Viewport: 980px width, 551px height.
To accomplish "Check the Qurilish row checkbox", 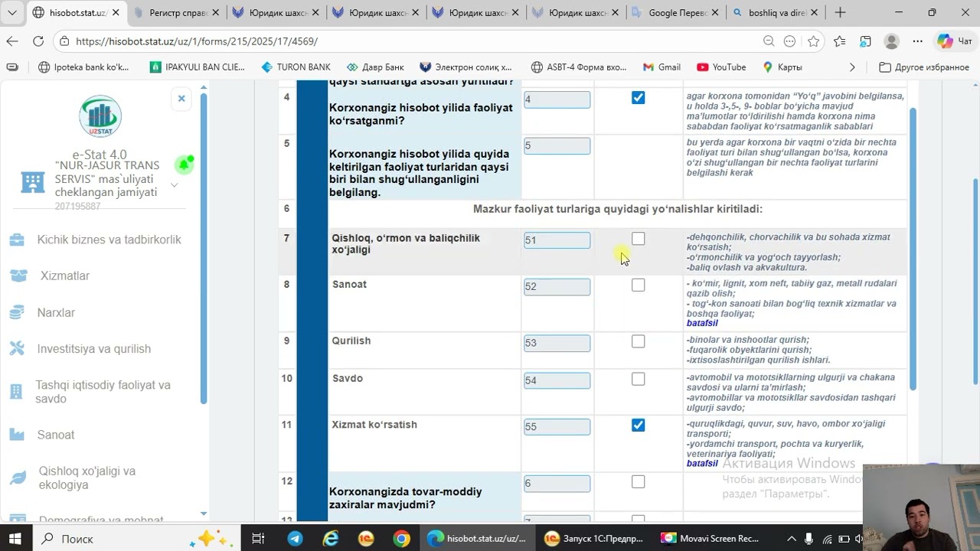I will tap(638, 341).
